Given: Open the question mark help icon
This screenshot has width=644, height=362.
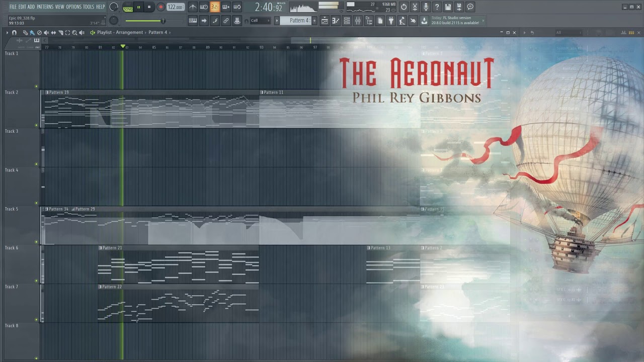Looking at the screenshot, I should [437, 7].
